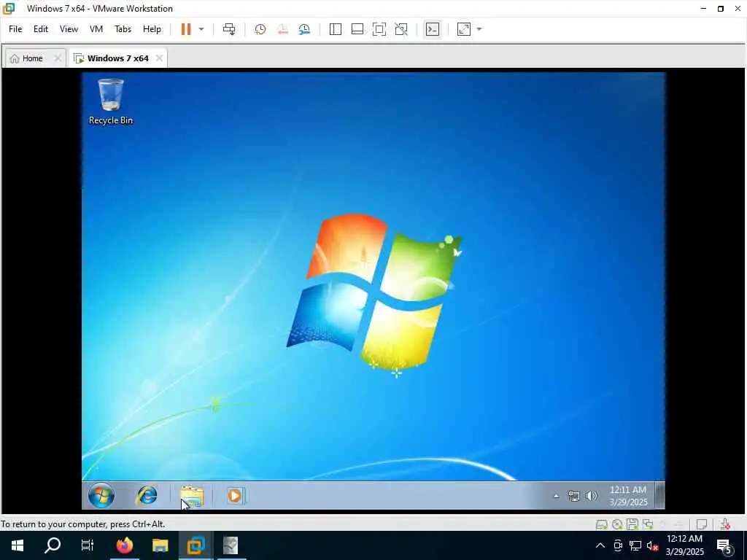
Task: Launch Firefox from host taskbar
Action: tap(124, 545)
